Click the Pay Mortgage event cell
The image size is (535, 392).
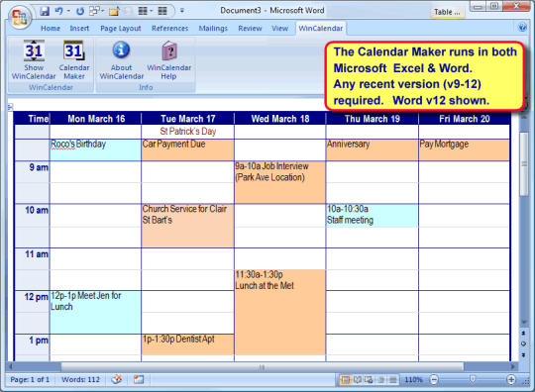click(464, 149)
